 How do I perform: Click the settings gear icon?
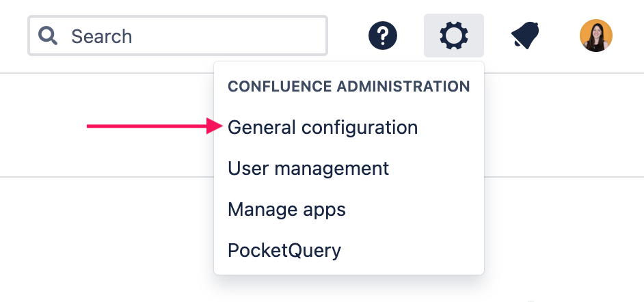[x=454, y=36]
